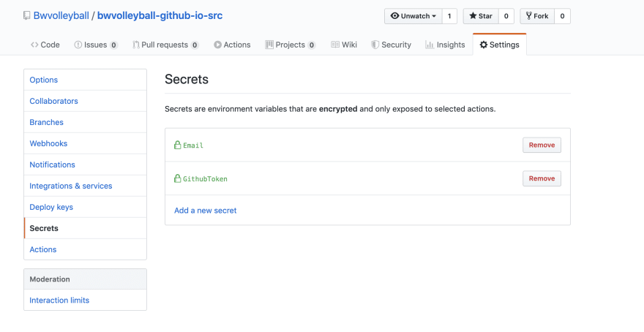Click the Code tab brackets icon

coord(34,45)
